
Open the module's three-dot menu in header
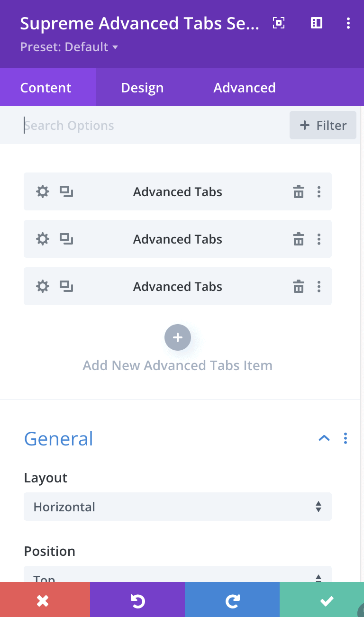point(348,23)
